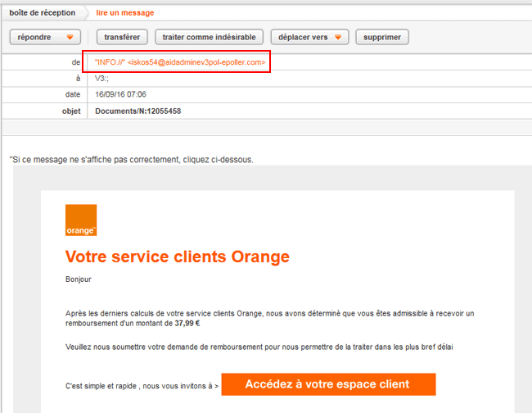Screen dimensions: 532x413
Task: Click 'C'est simple et rapide' text
Action: [x=142, y=386]
